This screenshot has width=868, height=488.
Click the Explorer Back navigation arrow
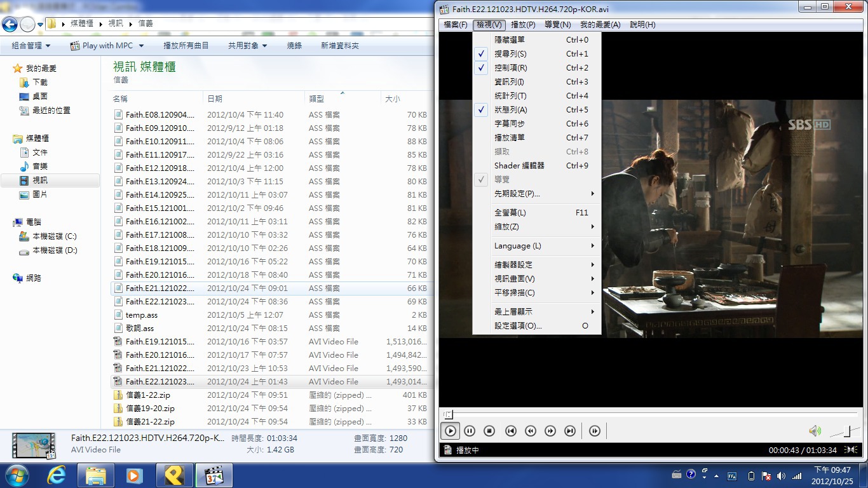pyautogui.click(x=10, y=25)
